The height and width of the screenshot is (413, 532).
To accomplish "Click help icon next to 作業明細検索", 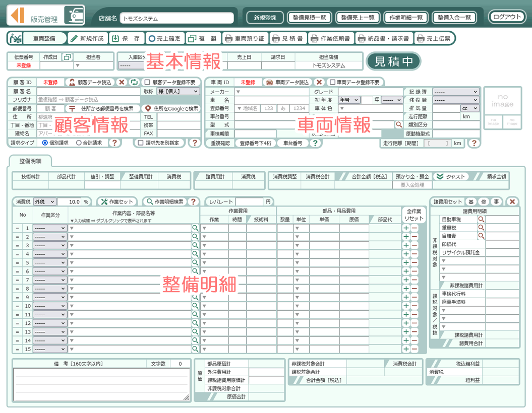I will point(194,201).
